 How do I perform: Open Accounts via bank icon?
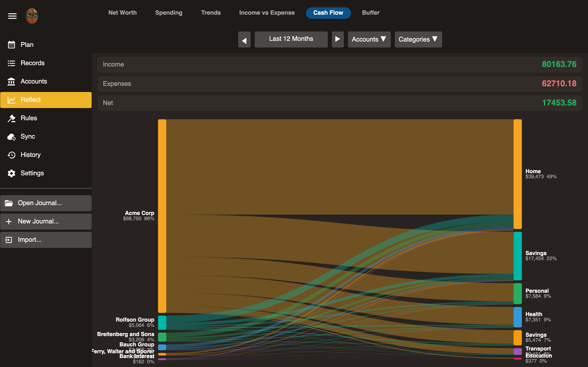pos(11,82)
